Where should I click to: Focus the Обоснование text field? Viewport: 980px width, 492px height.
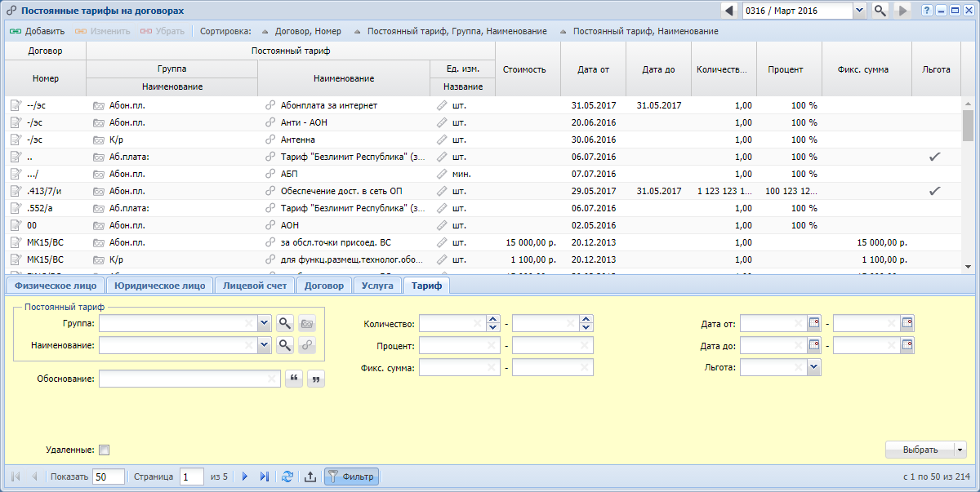pyautogui.click(x=189, y=379)
